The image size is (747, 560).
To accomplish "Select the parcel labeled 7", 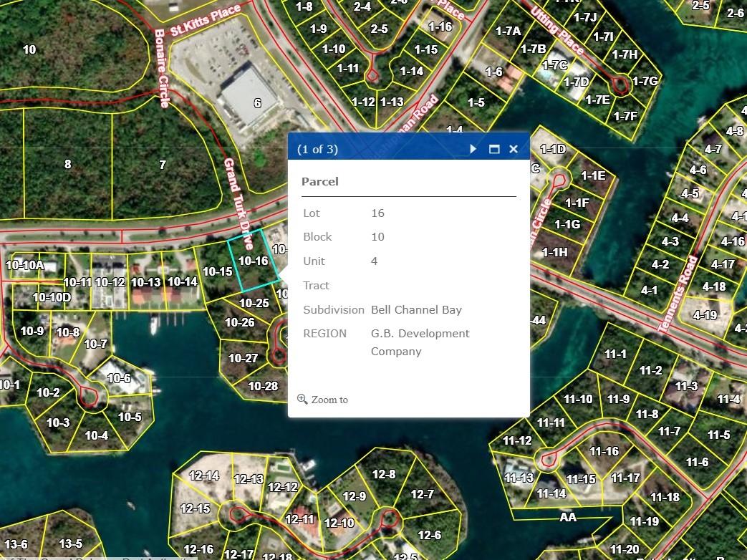I will (163, 165).
